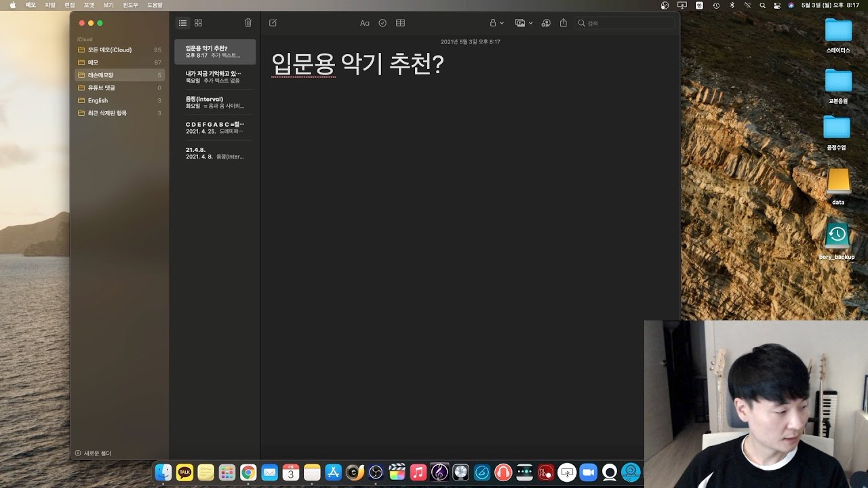Screen dimensions: 868x488
Task: Open the purple treble clef app in dock
Action: tap(439, 472)
